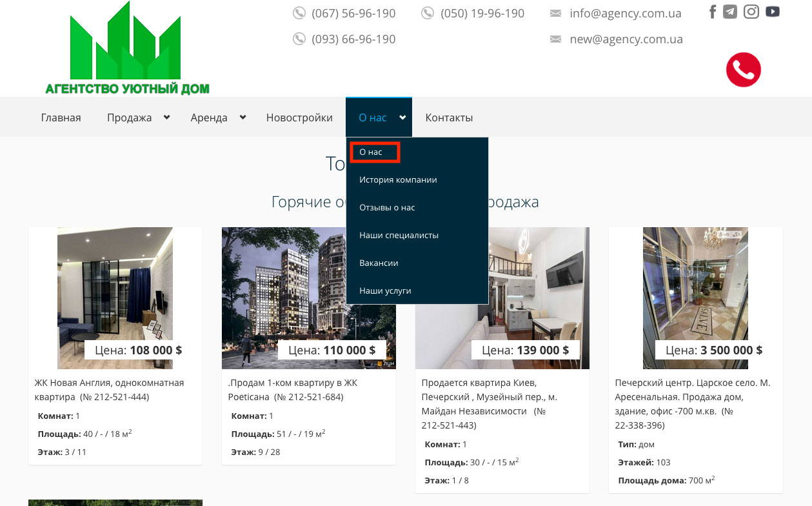Visit the Instagram profile icon
This screenshot has height=506, width=812.
[751, 12]
